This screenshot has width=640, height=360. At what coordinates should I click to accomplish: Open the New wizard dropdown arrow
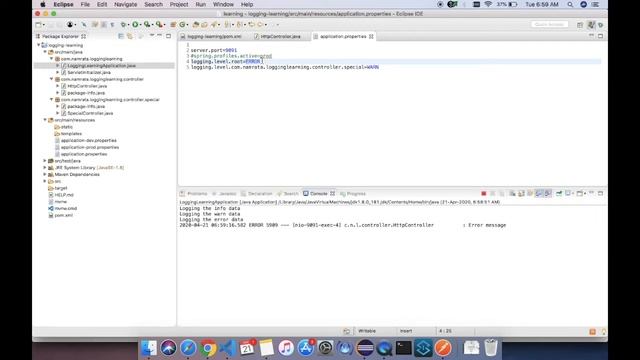pyautogui.click(x=44, y=25)
